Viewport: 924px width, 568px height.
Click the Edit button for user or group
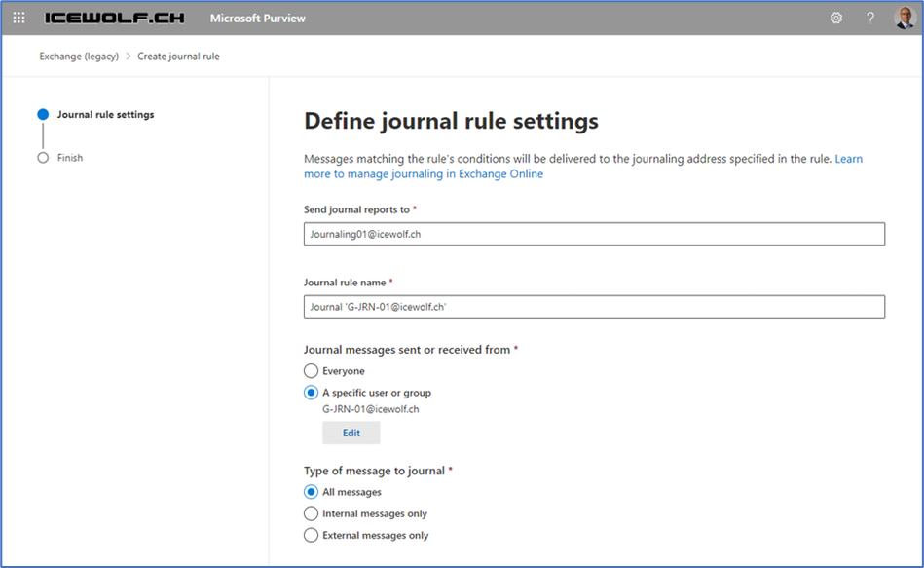[351, 433]
